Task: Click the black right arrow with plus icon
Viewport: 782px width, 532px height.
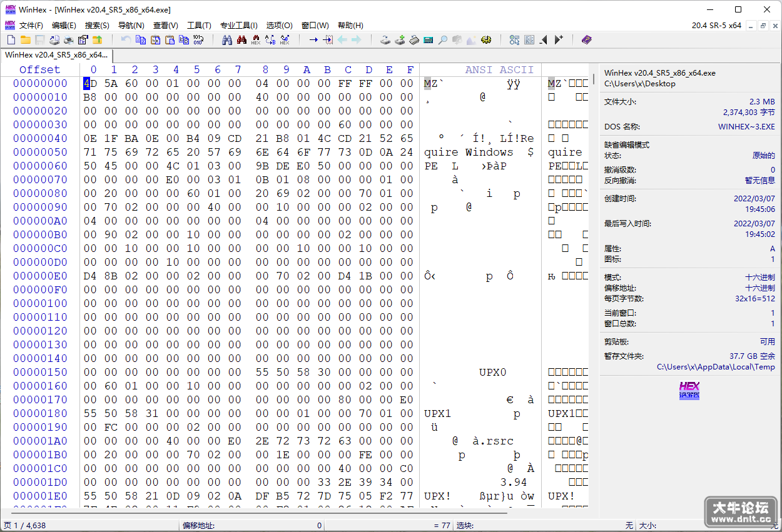Action: click(559, 40)
